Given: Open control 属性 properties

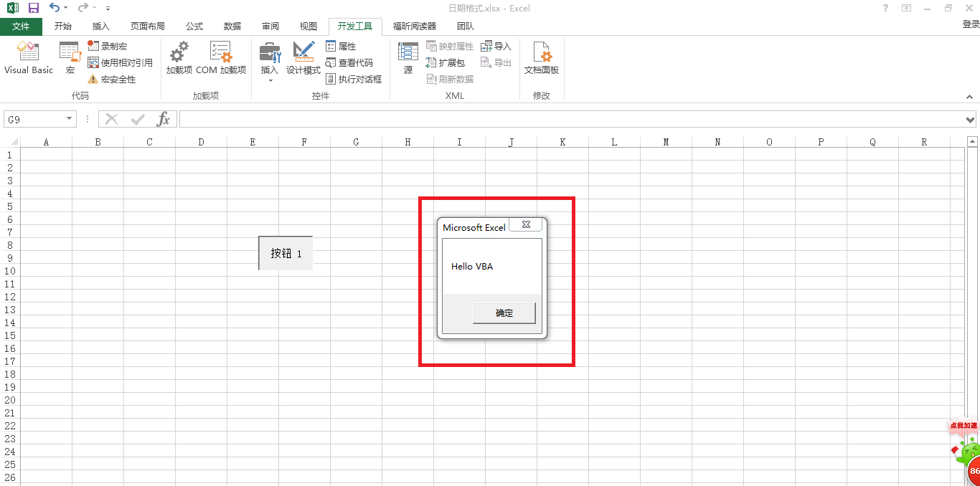Looking at the screenshot, I should 341,46.
